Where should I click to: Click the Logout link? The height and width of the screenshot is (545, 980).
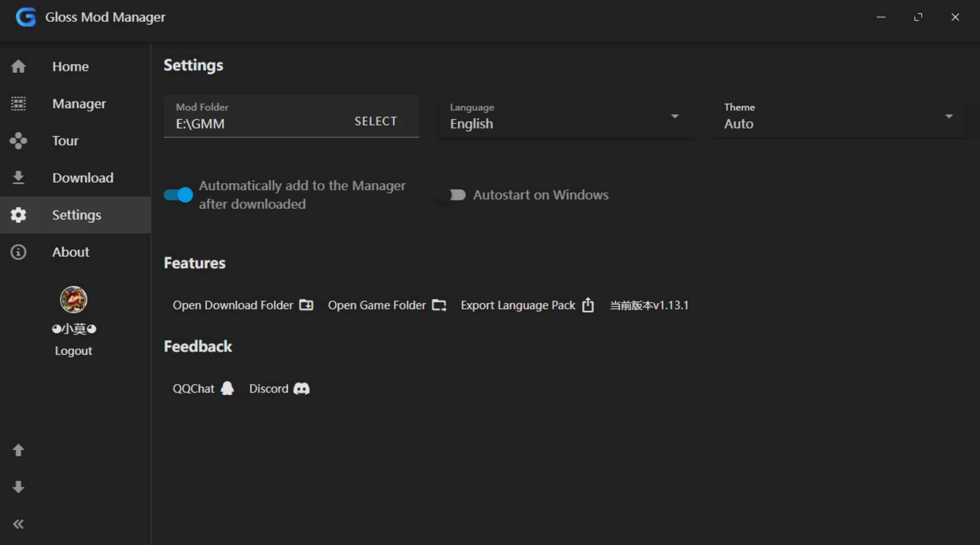coord(73,350)
